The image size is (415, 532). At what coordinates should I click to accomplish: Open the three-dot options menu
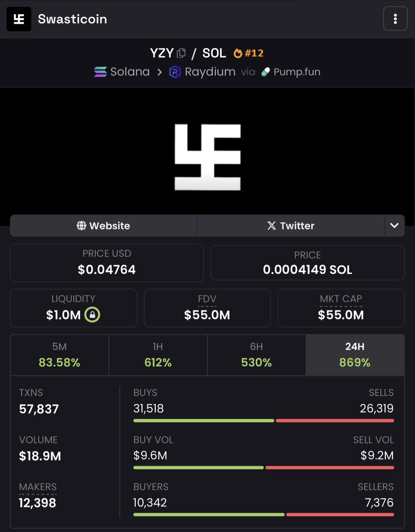click(x=395, y=19)
